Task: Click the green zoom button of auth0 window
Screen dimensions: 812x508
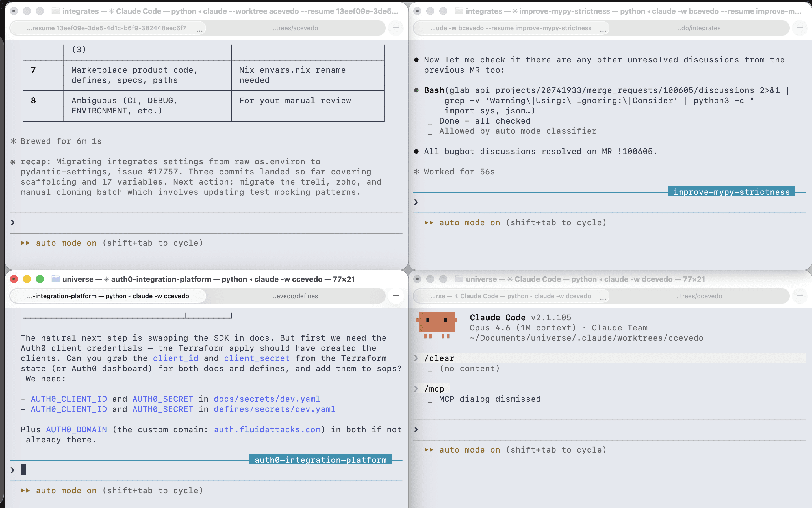Action: coord(40,279)
